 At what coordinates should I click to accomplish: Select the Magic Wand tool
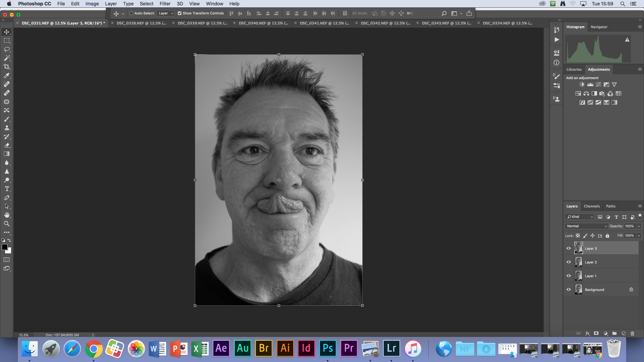pos(6,58)
